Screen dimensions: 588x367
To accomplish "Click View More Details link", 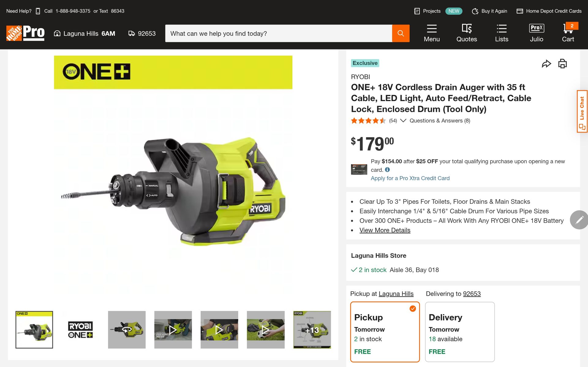I will tap(385, 230).
